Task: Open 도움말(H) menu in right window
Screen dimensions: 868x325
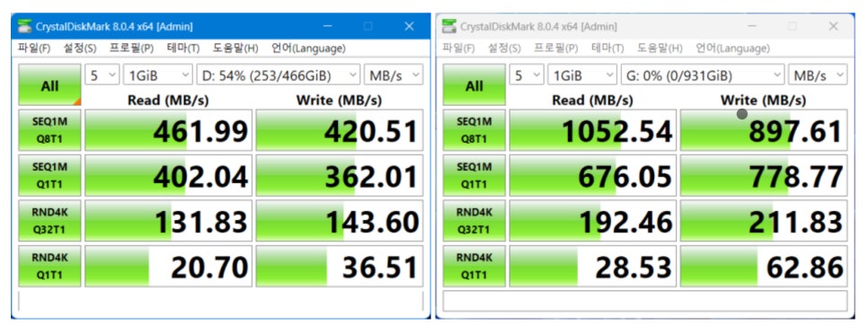Action: point(660,48)
